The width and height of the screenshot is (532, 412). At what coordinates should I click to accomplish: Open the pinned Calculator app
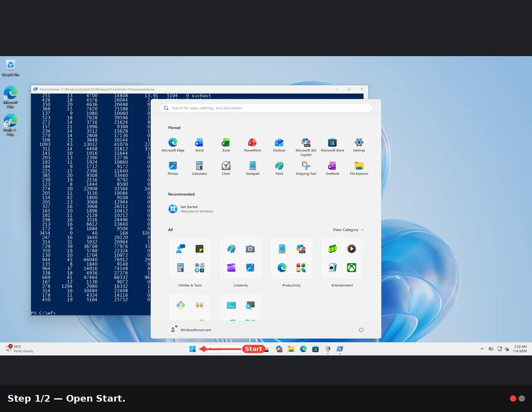(199, 168)
